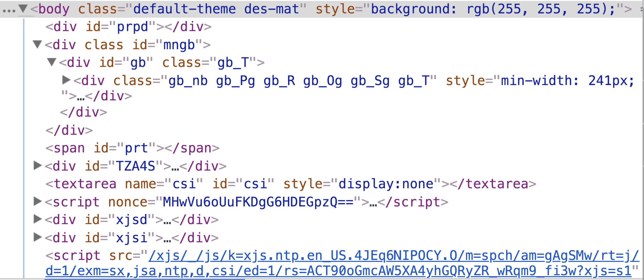The image size is (644, 280).
Task: Collapse the body element triangle
Action: [x=23, y=8]
